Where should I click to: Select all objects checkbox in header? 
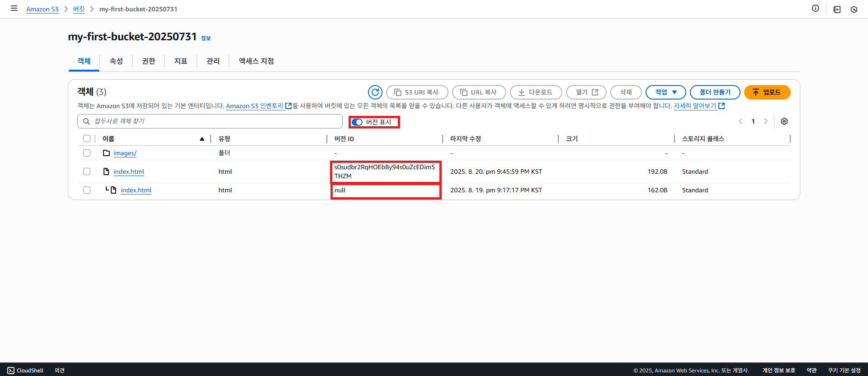(x=87, y=138)
